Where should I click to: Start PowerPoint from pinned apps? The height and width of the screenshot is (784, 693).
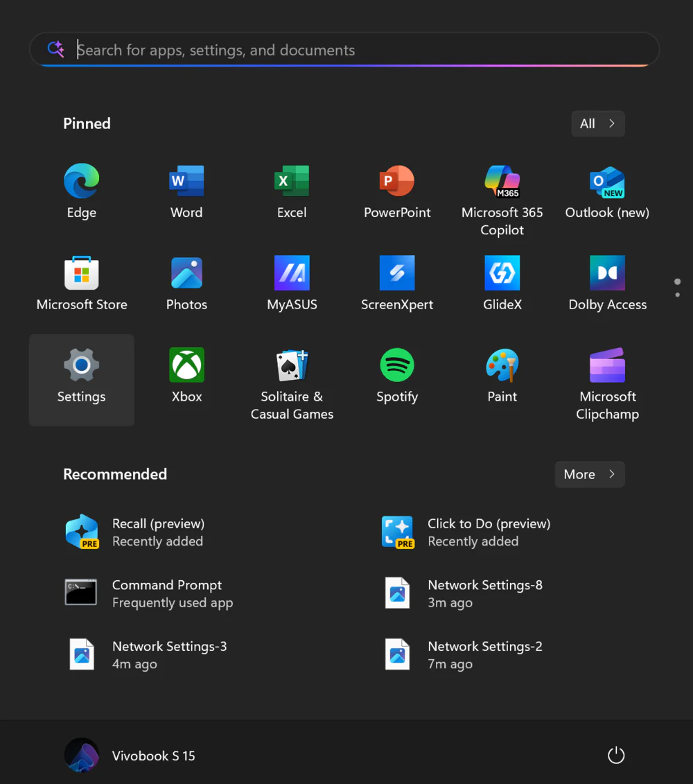pos(397,191)
